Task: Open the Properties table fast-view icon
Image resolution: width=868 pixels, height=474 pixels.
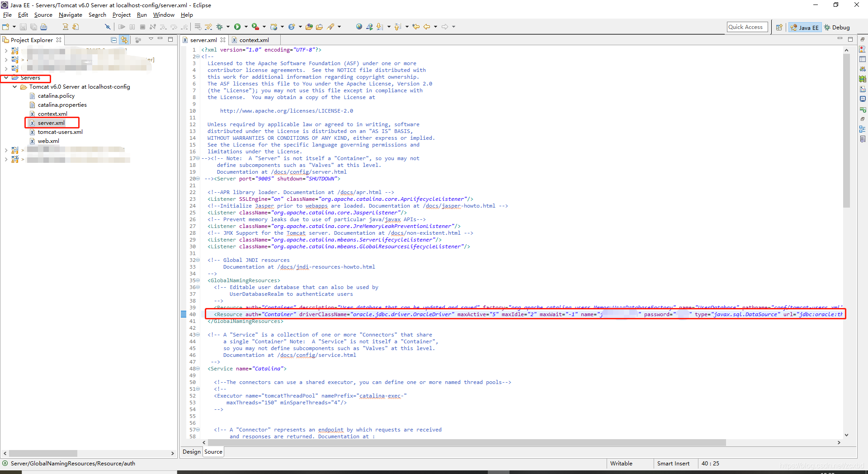Action: 863,59
